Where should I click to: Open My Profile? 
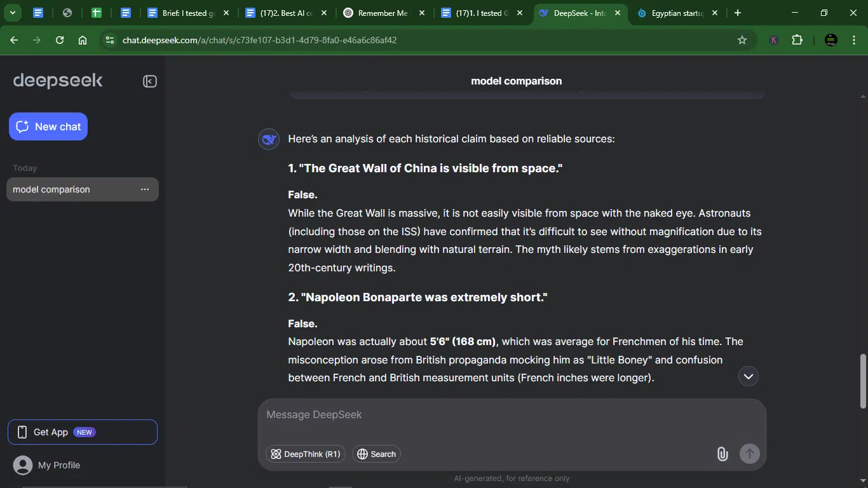pos(47,465)
